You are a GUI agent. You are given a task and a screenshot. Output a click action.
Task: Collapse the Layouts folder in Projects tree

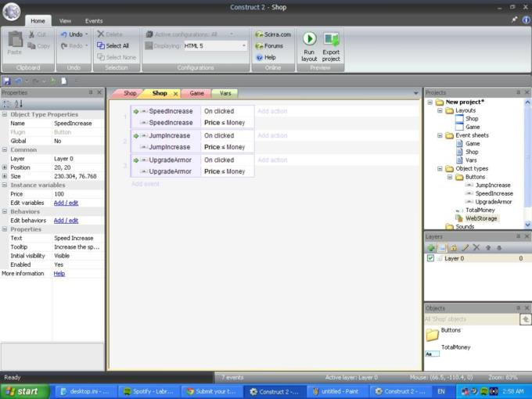(x=440, y=110)
